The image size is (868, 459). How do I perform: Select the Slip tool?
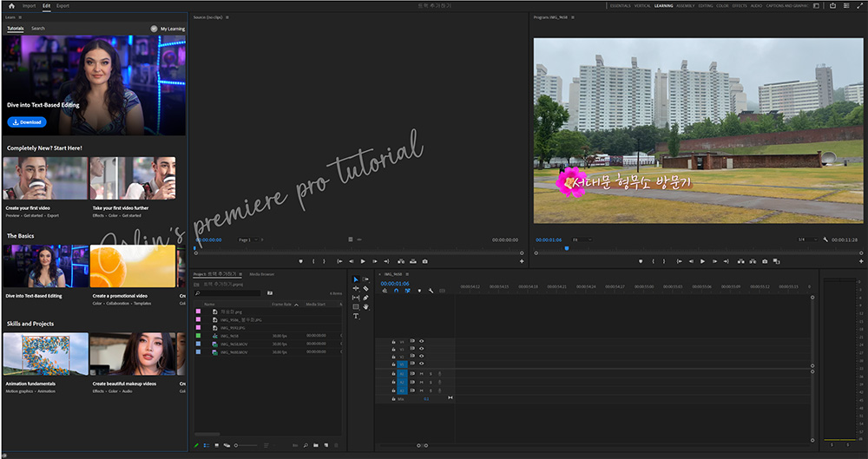point(355,298)
